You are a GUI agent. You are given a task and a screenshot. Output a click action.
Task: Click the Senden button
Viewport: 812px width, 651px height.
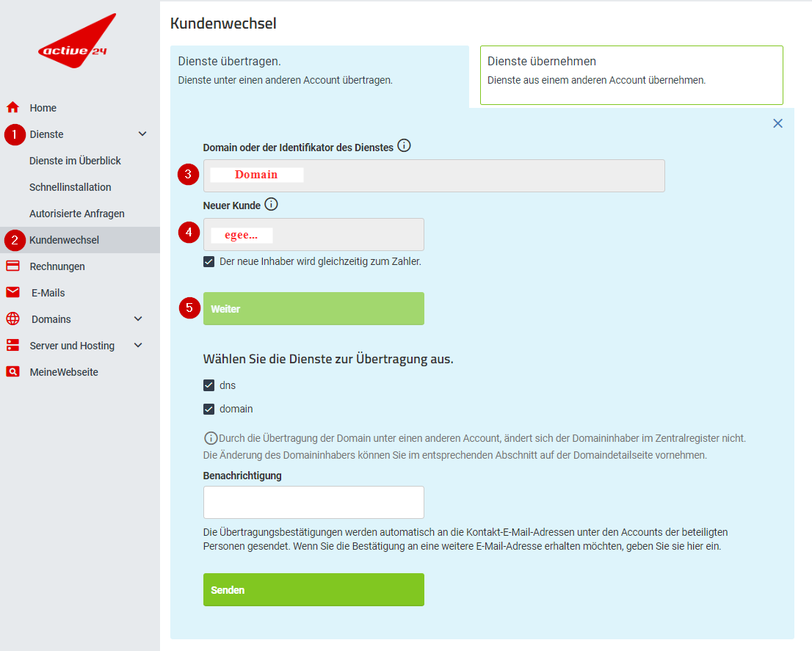coord(313,590)
